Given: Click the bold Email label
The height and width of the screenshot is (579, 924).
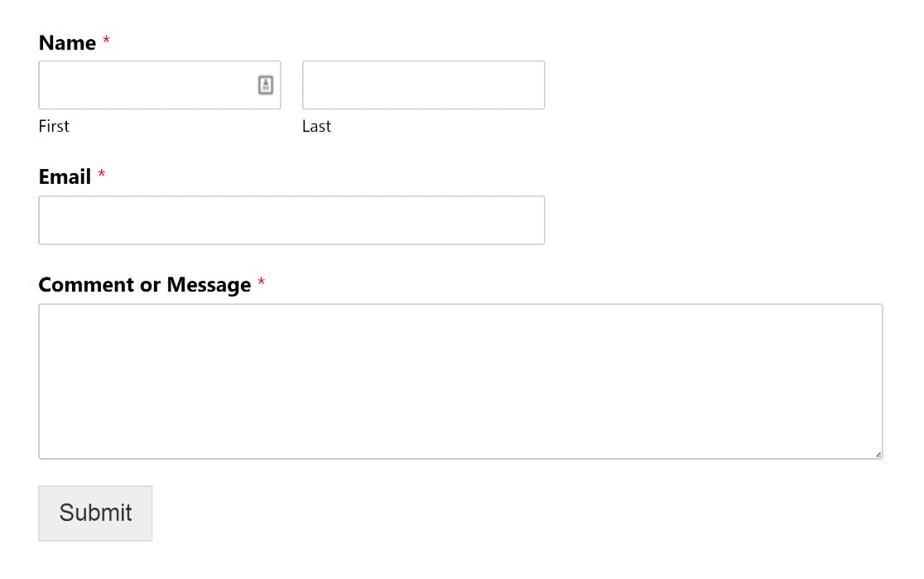Looking at the screenshot, I should coord(65,177).
